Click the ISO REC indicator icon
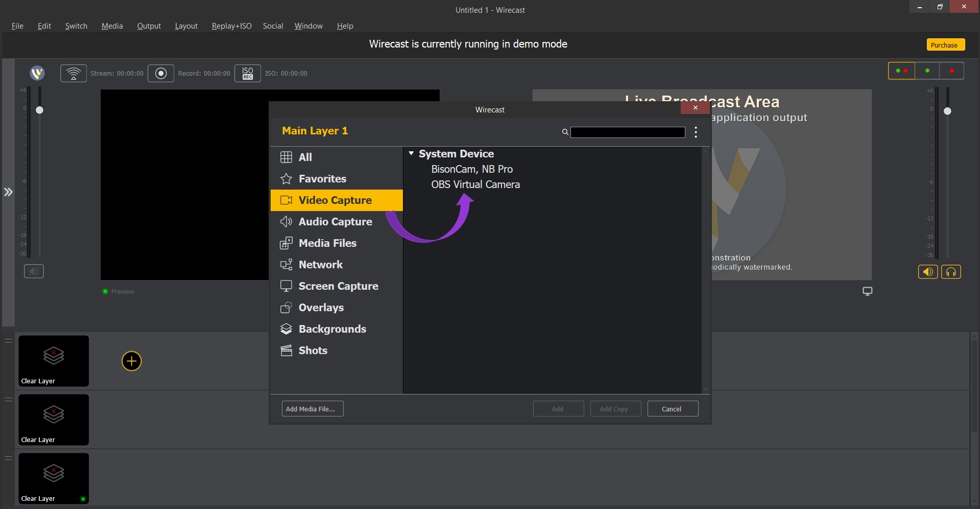This screenshot has height=509, width=980. coord(247,73)
